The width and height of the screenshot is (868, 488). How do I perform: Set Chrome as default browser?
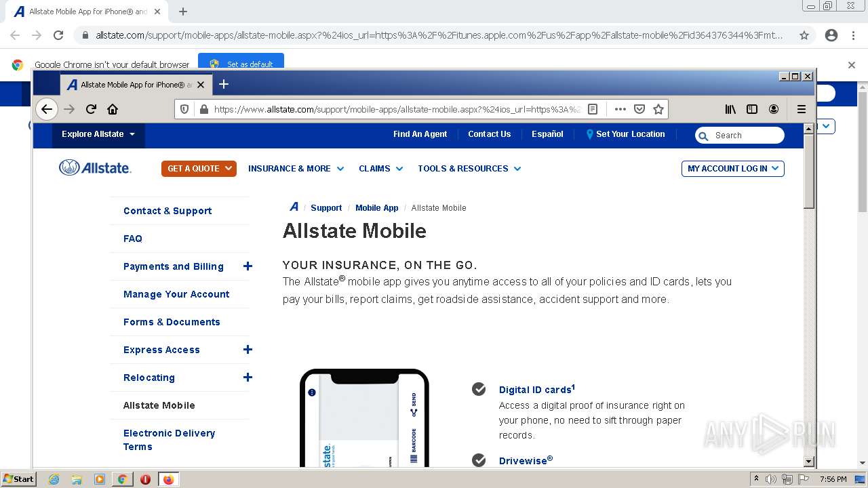click(241, 64)
